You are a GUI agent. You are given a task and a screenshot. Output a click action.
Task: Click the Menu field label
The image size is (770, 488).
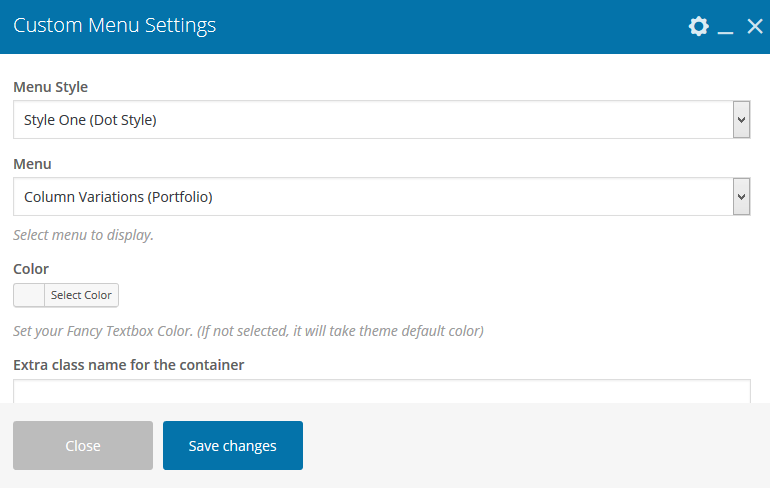click(32, 164)
